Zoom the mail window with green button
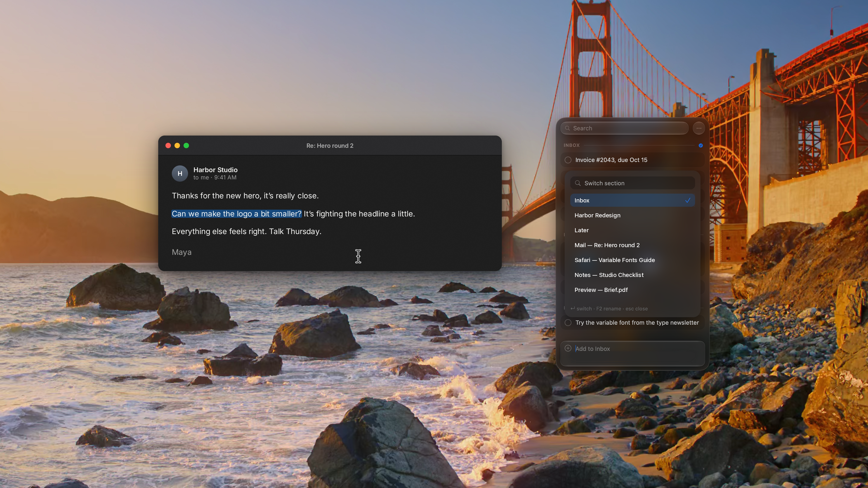 click(186, 145)
